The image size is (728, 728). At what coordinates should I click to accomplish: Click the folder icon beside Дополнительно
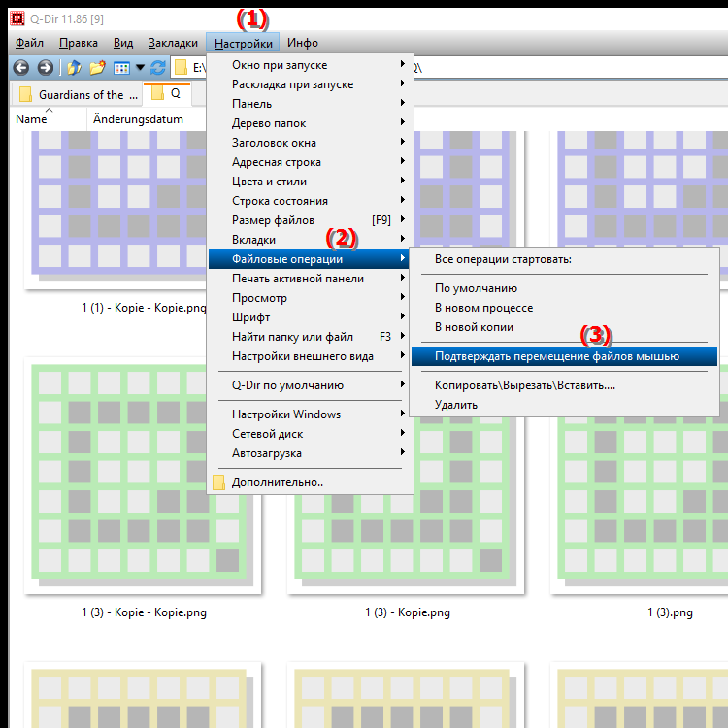coord(219,481)
